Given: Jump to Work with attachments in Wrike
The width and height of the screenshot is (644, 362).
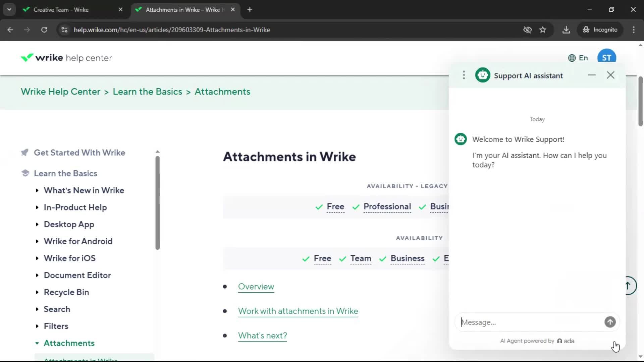Looking at the screenshot, I should click(298, 311).
